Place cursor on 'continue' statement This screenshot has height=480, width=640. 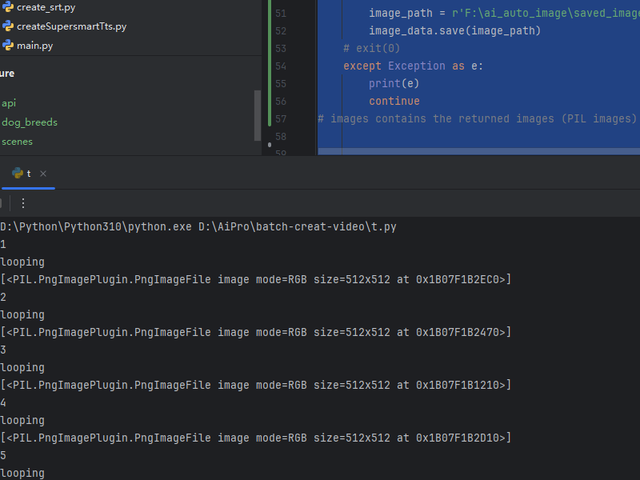click(394, 101)
